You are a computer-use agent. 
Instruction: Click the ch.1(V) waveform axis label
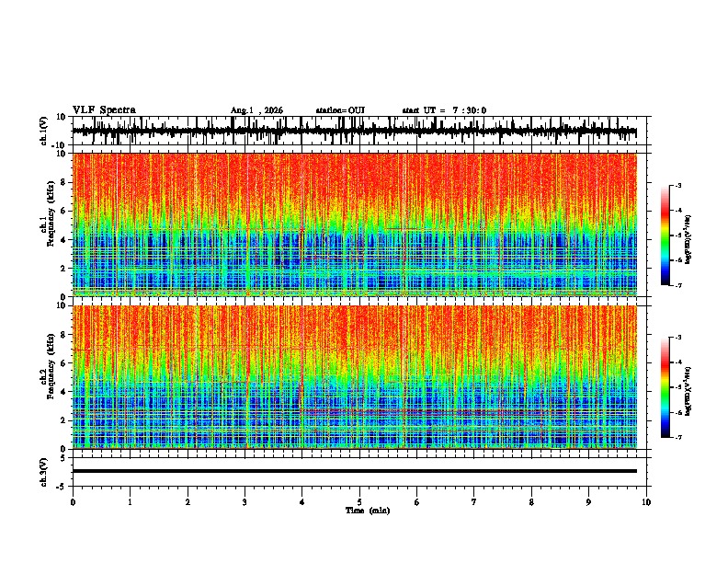[44, 131]
